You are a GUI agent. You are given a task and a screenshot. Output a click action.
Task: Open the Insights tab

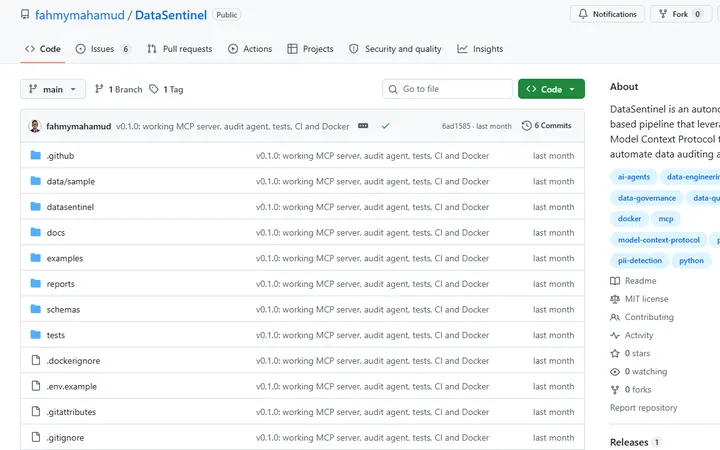[480, 49]
